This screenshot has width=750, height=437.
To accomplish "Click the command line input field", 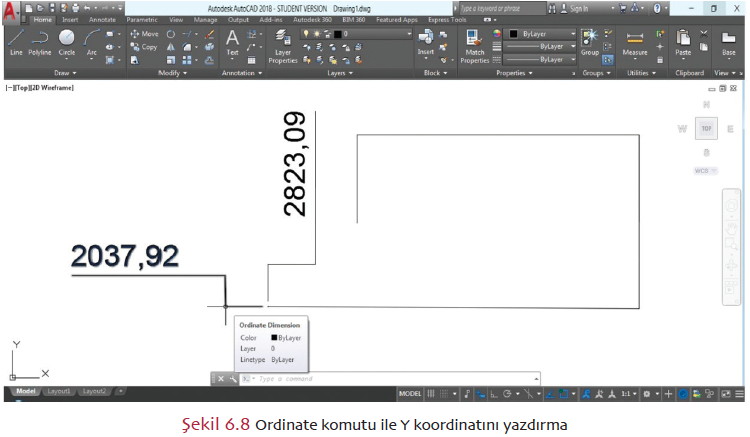I will click(x=390, y=379).
